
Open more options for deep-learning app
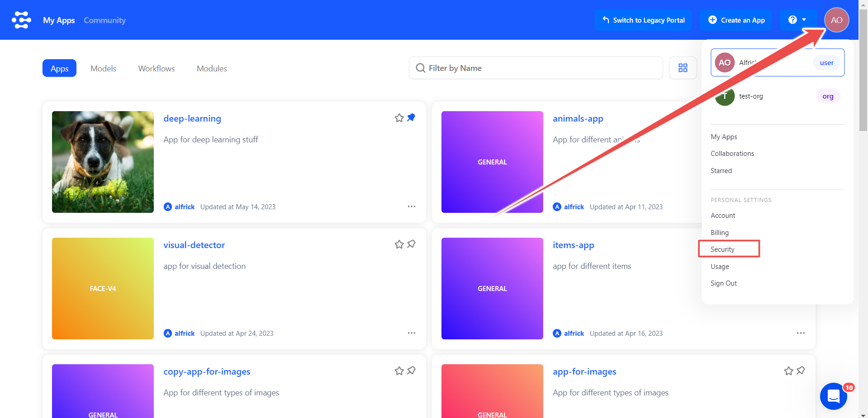pyautogui.click(x=411, y=207)
